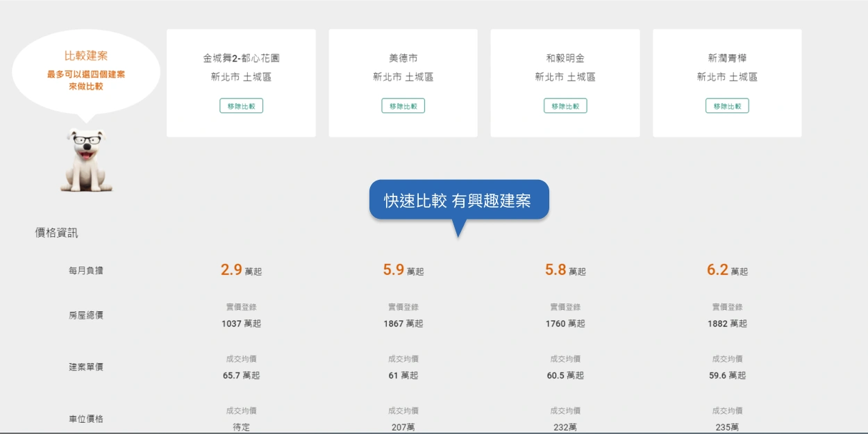Image resolution: width=868 pixels, height=434 pixels.
Task: Click the 235萬 parking price value
Action: click(727, 427)
